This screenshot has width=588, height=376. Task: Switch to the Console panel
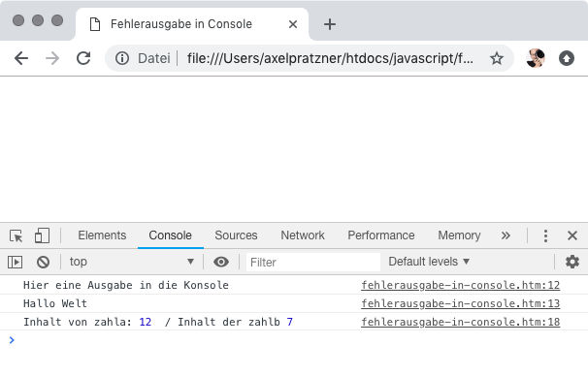pyautogui.click(x=170, y=235)
